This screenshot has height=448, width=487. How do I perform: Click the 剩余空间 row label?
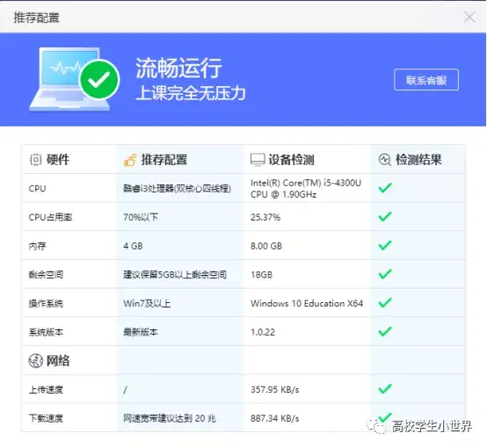(46, 274)
